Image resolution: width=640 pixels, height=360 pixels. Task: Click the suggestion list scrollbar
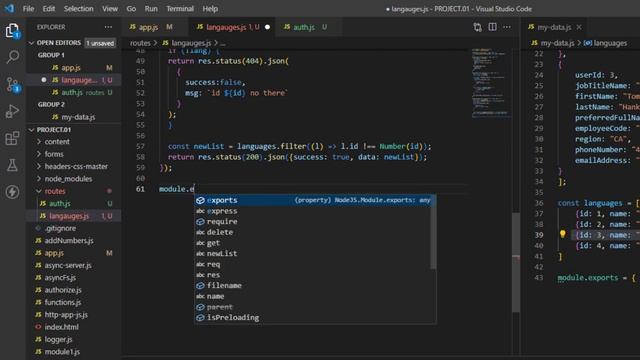click(433, 232)
